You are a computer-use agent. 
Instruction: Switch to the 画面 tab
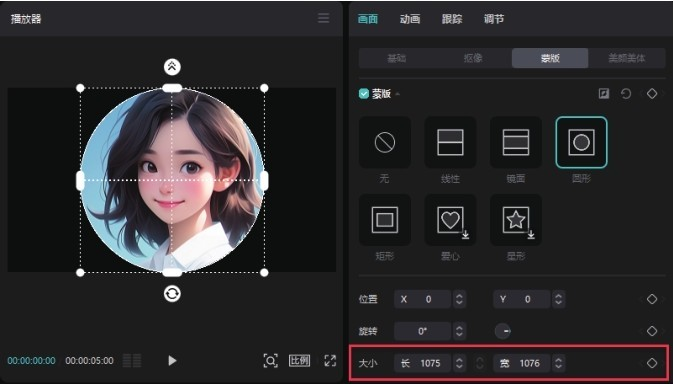[x=368, y=19]
